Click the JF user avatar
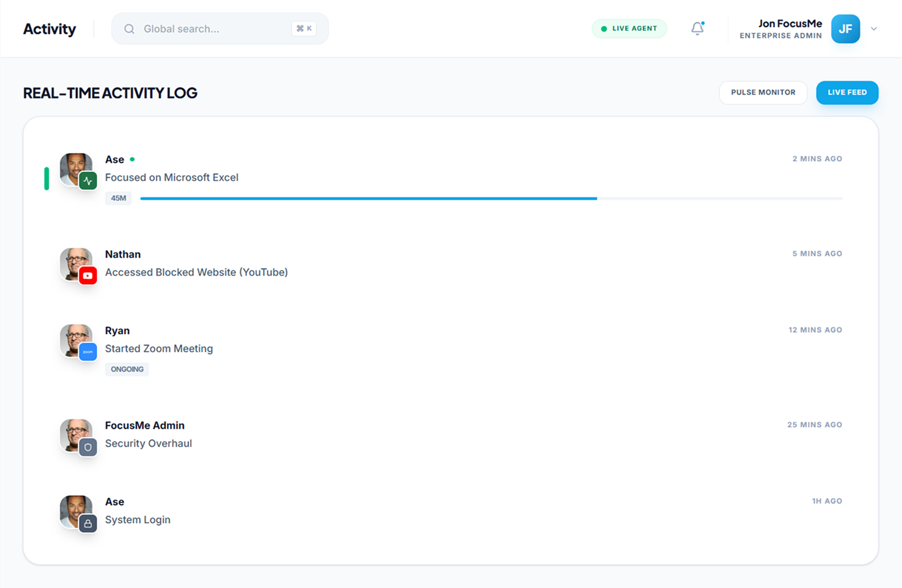This screenshot has width=902, height=588. (845, 29)
